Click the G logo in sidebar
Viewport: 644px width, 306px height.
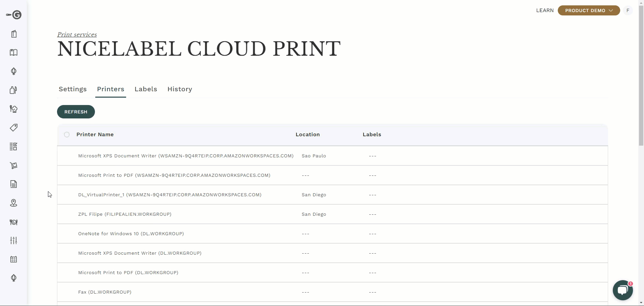[14, 15]
